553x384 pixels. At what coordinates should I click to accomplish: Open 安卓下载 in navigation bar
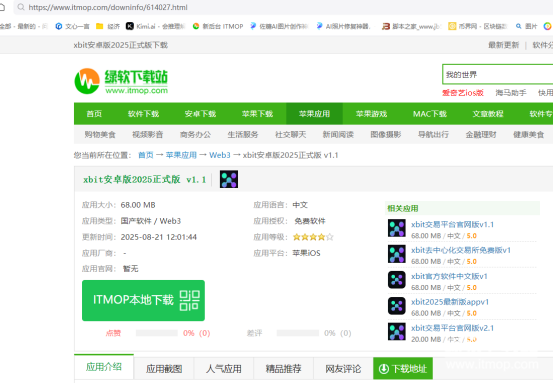(200, 114)
